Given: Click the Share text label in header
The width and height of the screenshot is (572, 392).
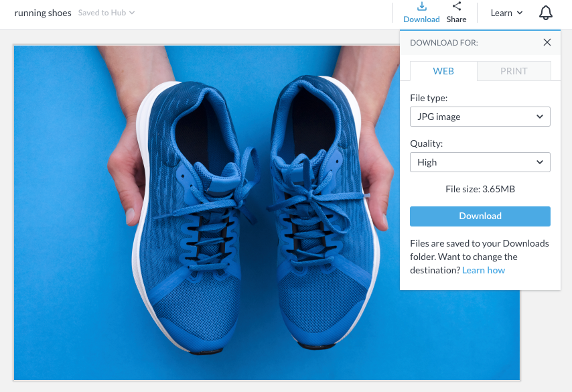Looking at the screenshot, I should click(456, 19).
